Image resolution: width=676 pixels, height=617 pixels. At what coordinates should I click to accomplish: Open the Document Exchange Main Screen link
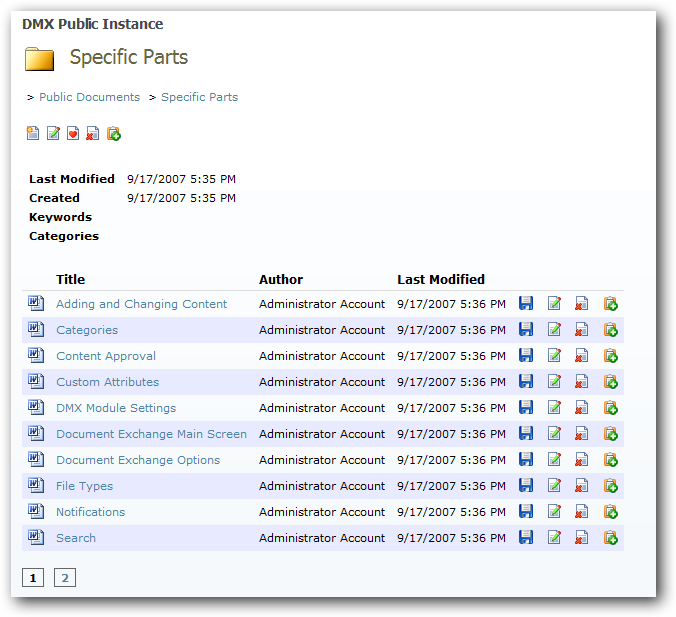152,434
